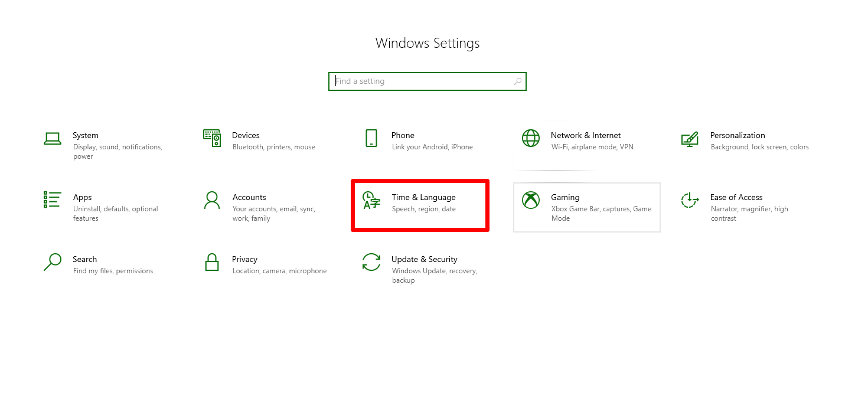Click 'Link your Android, iPhone' text
This screenshot has height=396, width=868.
432,148
